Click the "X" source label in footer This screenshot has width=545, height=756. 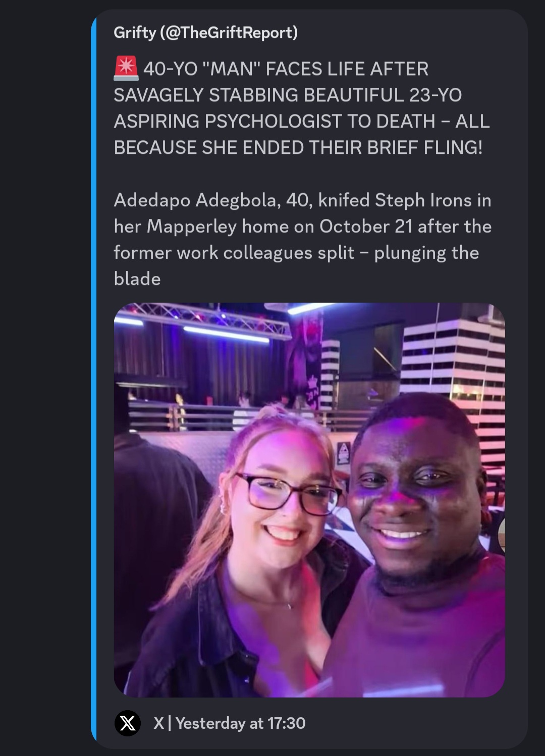[x=158, y=723]
